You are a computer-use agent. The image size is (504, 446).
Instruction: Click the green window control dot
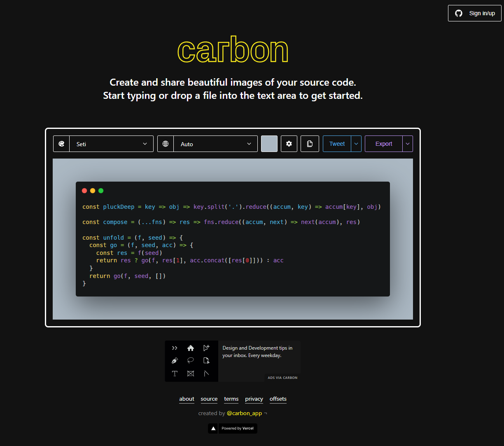click(x=101, y=191)
